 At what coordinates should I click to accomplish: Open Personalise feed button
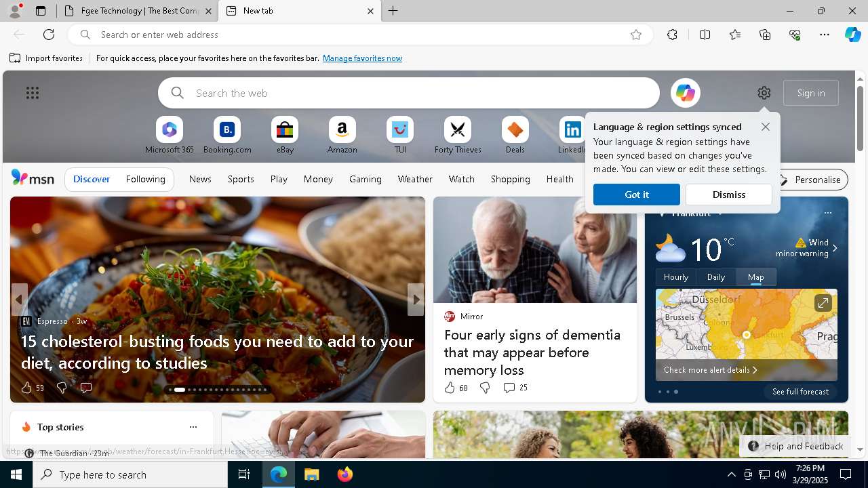[810, 180]
